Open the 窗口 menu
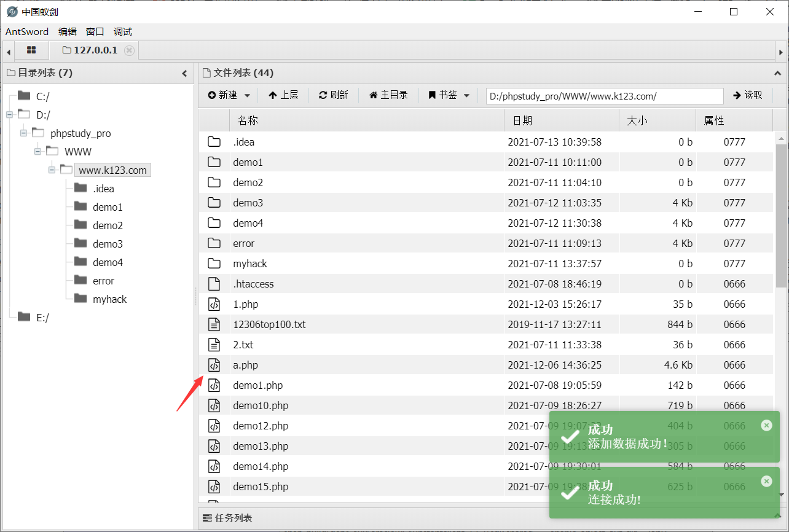The width and height of the screenshot is (789, 532). [95, 32]
